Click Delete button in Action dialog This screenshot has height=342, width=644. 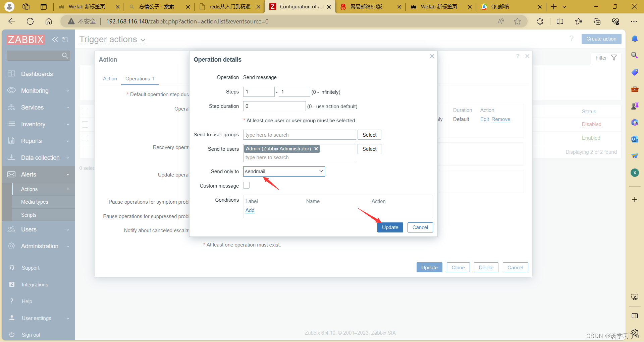click(x=486, y=267)
